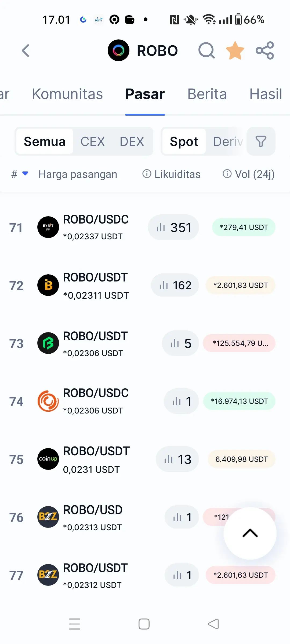Viewport: 290px width, 644px height.
Task: Tap the back arrow icon
Action: (26, 50)
